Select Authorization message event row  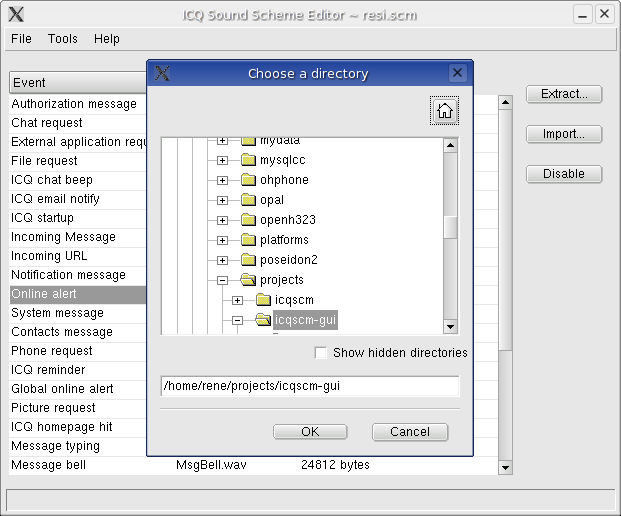point(78,104)
